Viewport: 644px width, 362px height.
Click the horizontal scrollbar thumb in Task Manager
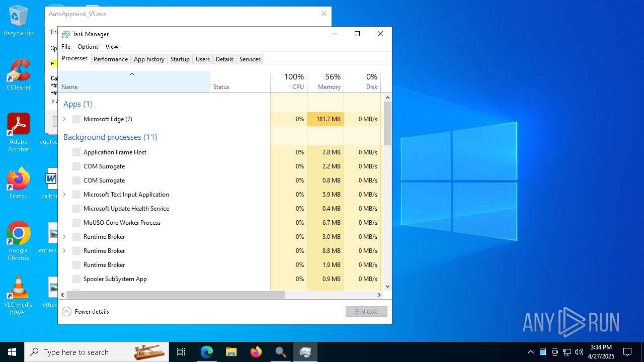176,295
